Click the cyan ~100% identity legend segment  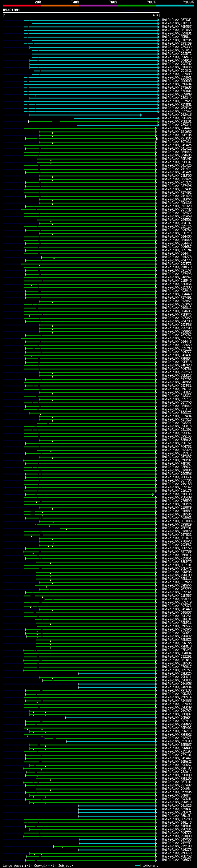[175, 6]
